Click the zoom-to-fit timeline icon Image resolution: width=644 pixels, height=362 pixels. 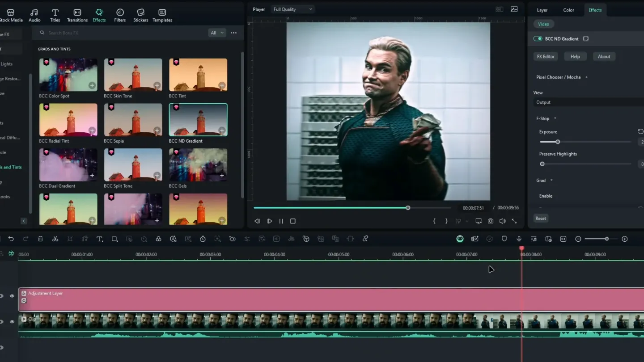[563, 239]
